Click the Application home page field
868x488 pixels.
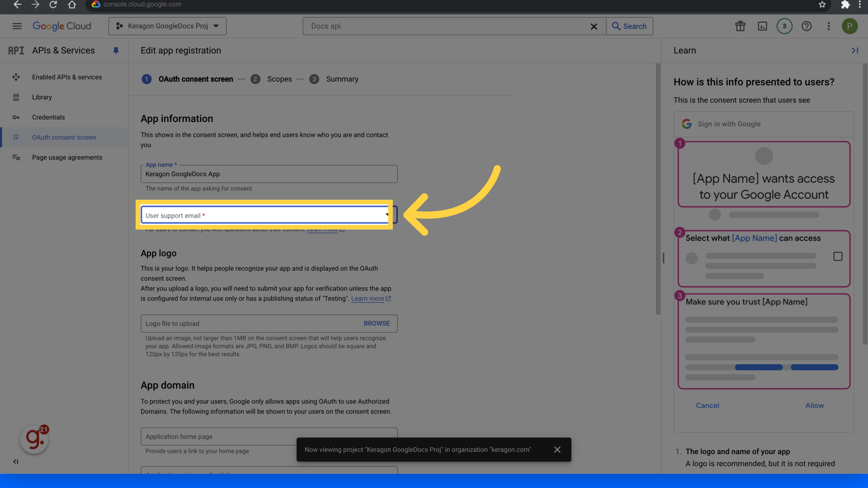click(269, 436)
